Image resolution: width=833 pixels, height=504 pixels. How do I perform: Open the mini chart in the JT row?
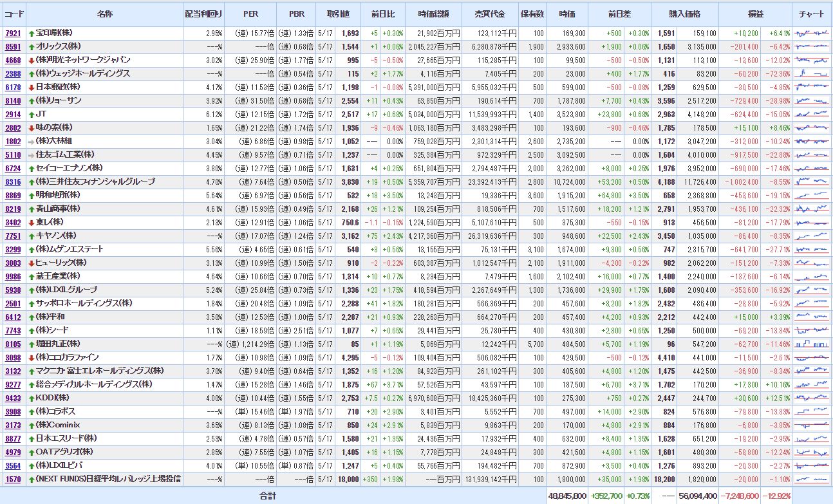(811, 114)
